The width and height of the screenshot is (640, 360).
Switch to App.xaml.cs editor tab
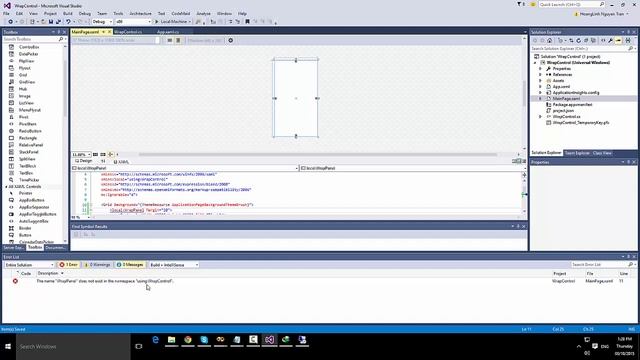168,32
